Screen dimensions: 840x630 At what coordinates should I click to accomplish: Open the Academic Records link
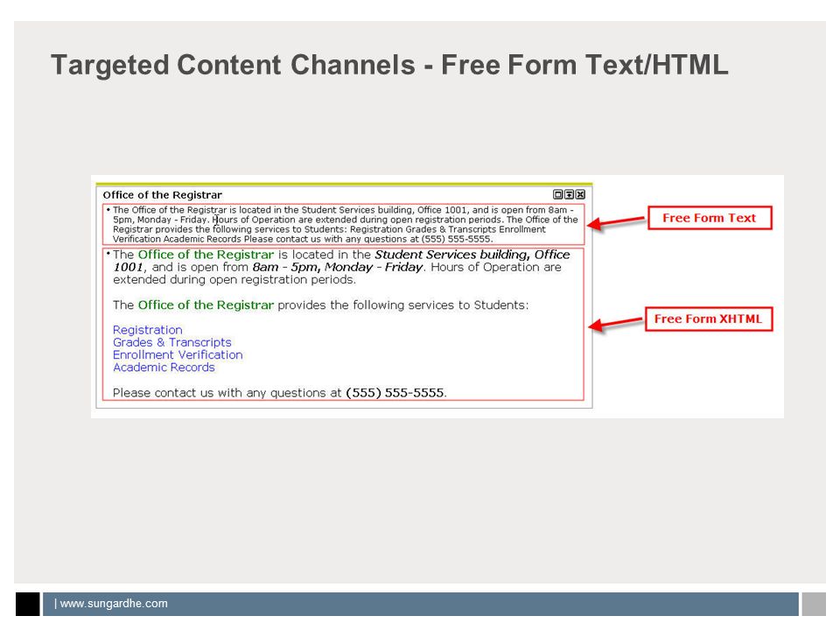coord(164,367)
